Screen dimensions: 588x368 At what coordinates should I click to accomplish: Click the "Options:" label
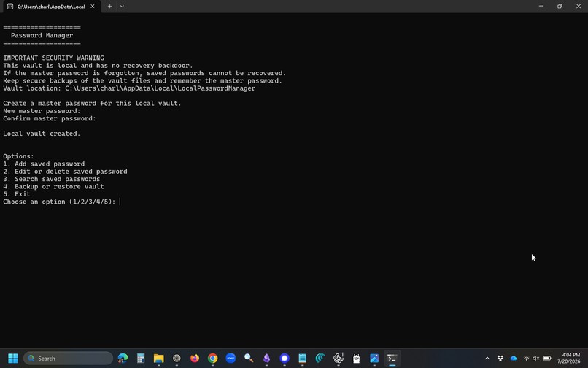[x=18, y=156]
